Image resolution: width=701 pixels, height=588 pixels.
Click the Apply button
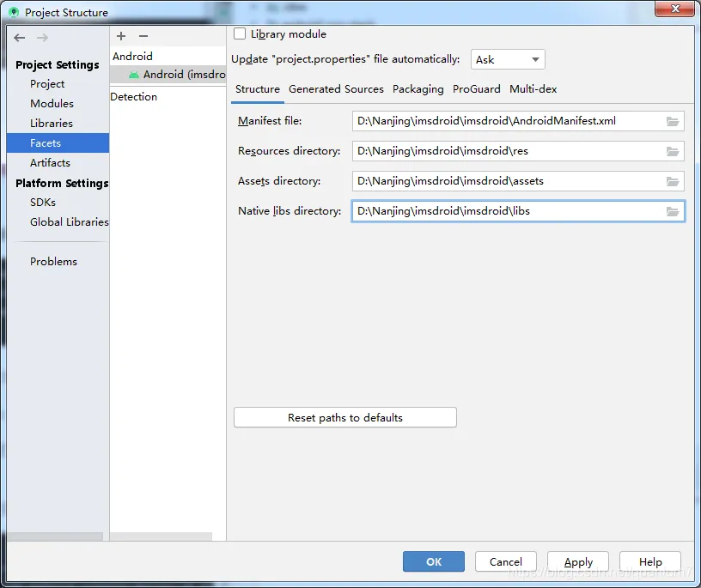[x=578, y=561]
